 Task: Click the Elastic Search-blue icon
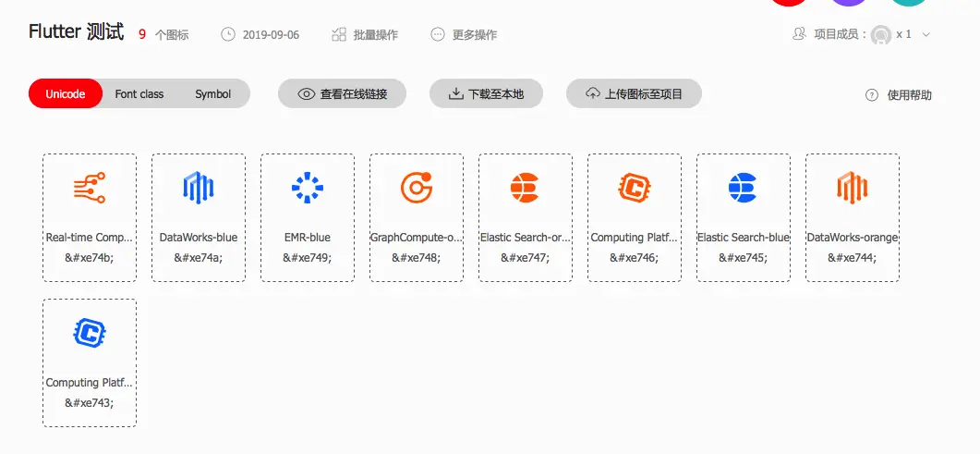pyautogui.click(x=744, y=187)
